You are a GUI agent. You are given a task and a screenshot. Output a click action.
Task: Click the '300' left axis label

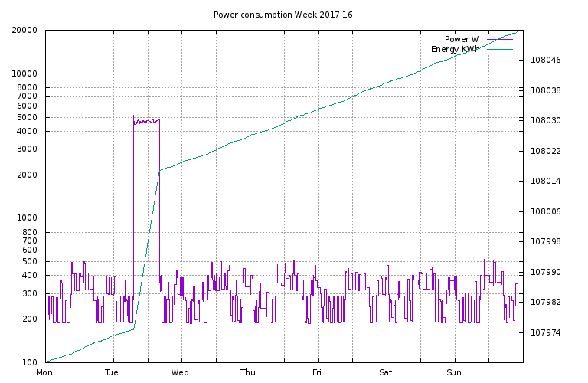[30, 293]
